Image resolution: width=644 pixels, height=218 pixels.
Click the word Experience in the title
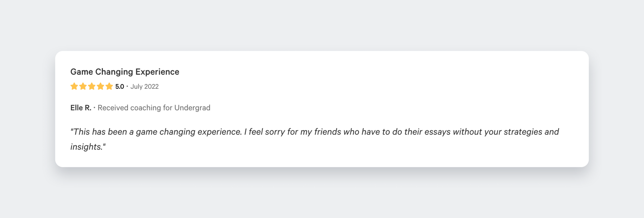[x=157, y=72]
